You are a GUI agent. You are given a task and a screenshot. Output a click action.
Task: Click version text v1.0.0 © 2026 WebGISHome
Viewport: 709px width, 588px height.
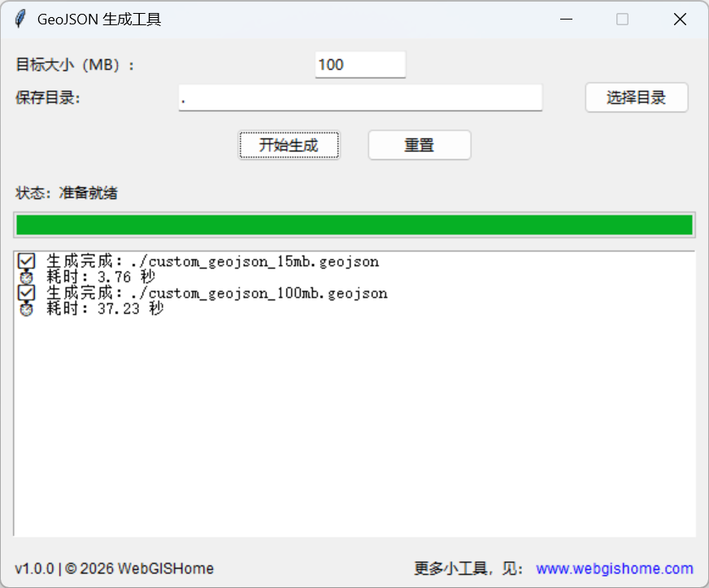pyautogui.click(x=115, y=568)
